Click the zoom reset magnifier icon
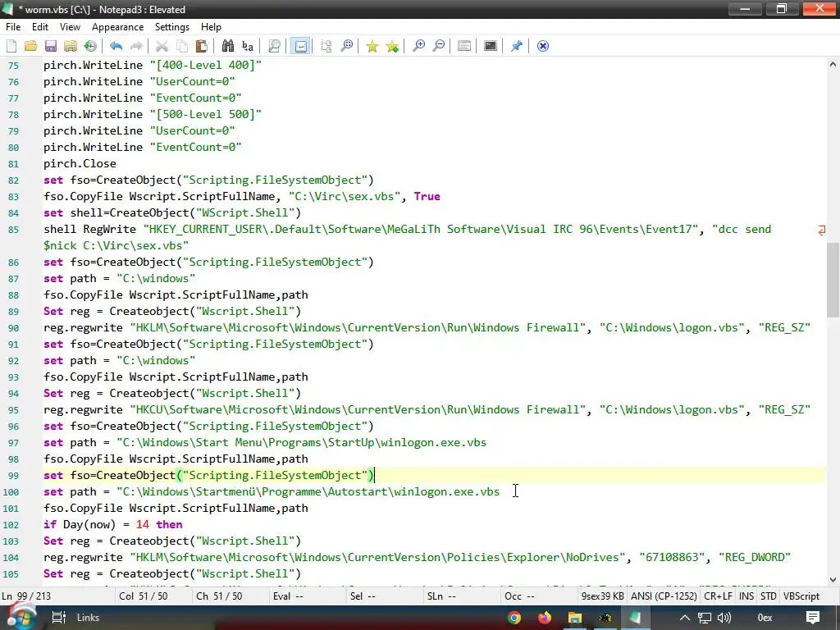 (347, 46)
